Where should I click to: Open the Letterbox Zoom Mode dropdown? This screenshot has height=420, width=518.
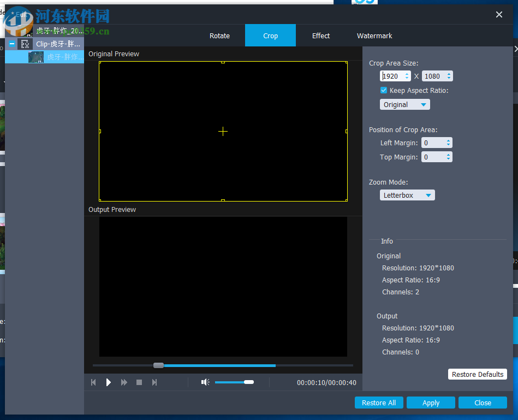point(407,195)
